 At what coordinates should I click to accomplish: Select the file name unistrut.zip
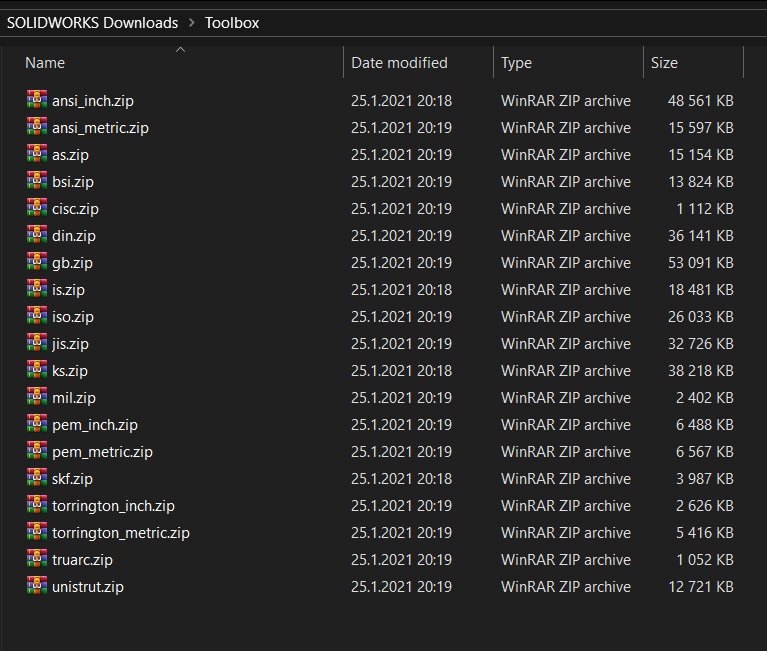[x=88, y=587]
